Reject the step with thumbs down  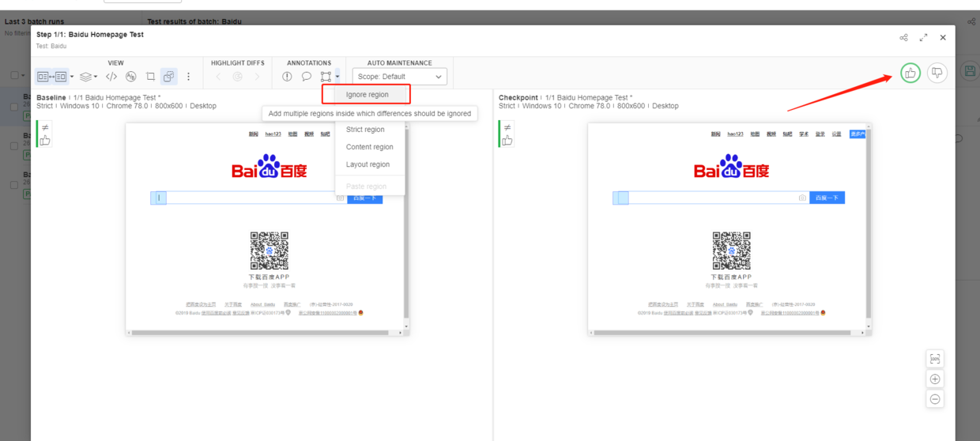(937, 73)
